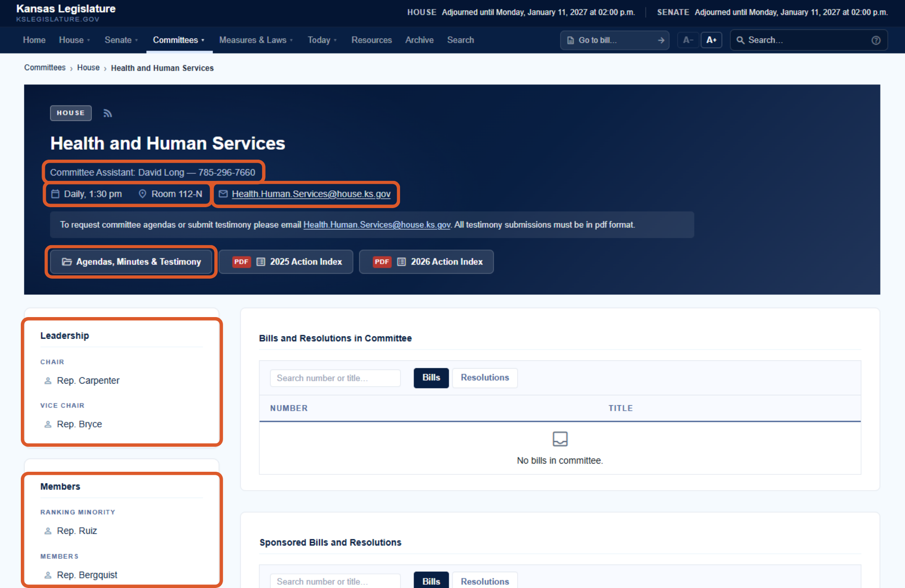
Task: Open Agendas, Minutes & Testimony button
Action: click(131, 262)
